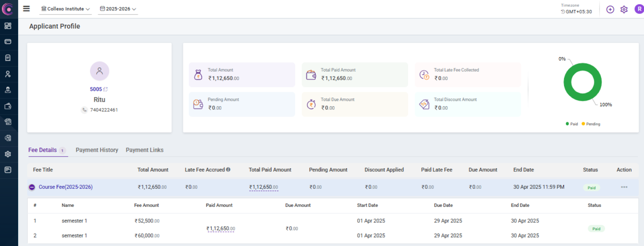The height and width of the screenshot is (246, 644).
Task: Click the external link icon beside 5005
Action: (x=105, y=89)
